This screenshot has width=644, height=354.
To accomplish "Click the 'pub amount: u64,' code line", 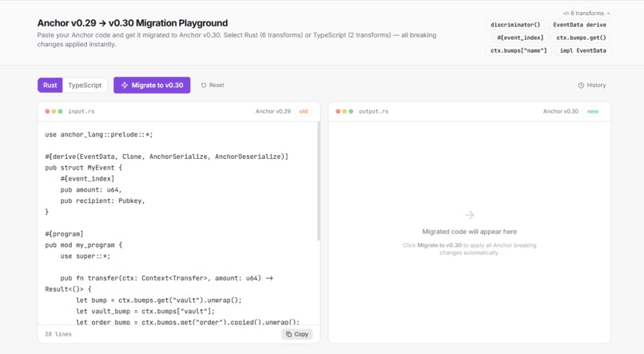I will [x=91, y=189].
